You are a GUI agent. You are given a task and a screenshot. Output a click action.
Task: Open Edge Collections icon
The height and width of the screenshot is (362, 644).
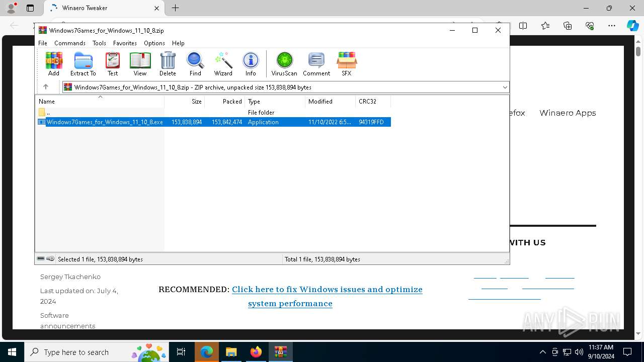pyautogui.click(x=568, y=26)
